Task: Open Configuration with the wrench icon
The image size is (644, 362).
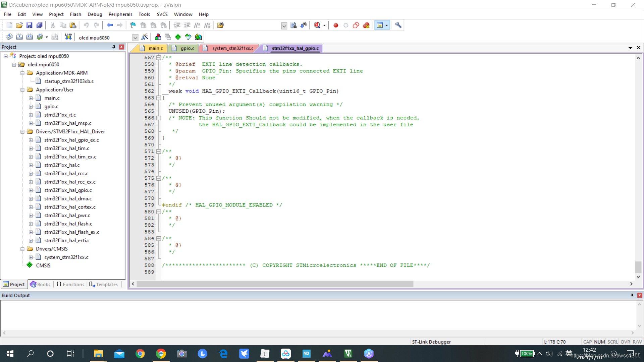Action: (x=398, y=25)
